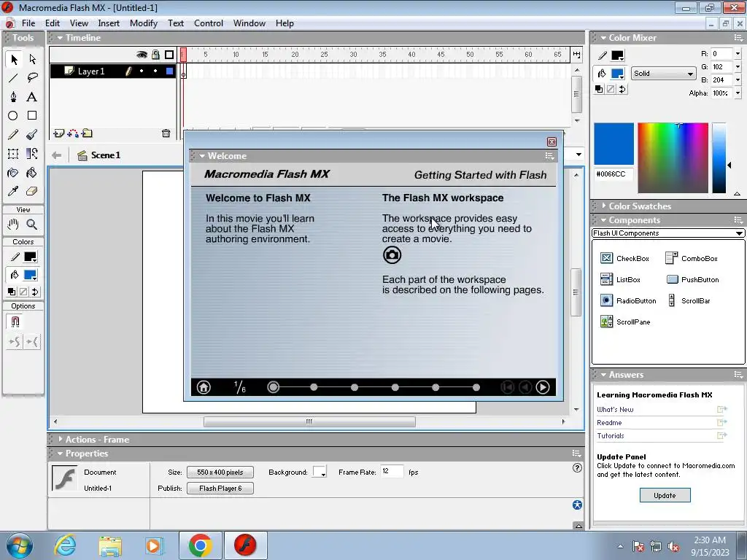The height and width of the screenshot is (560, 747).
Task: Click Insert Layer icon in Timeline
Action: pyautogui.click(x=58, y=133)
